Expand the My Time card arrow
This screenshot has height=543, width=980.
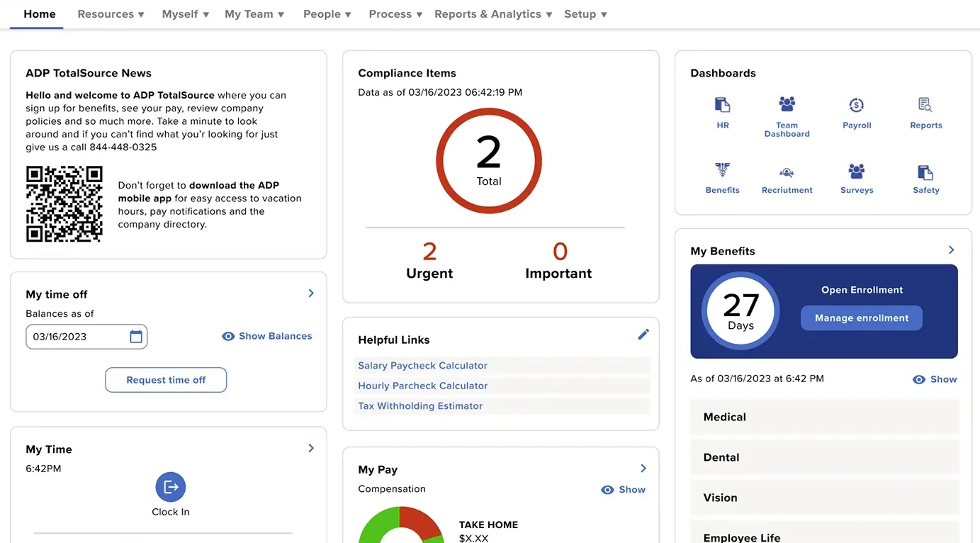(311, 448)
